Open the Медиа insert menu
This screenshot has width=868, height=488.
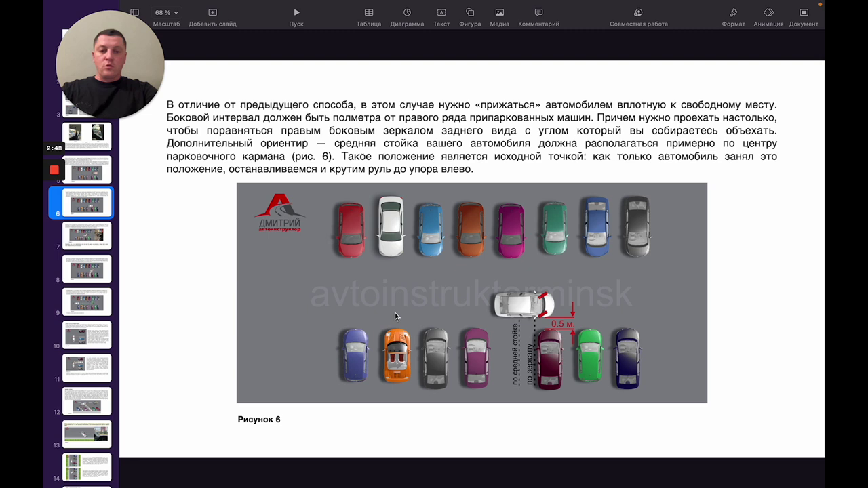[500, 12]
